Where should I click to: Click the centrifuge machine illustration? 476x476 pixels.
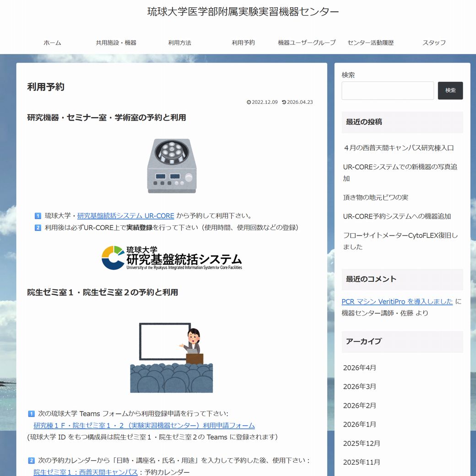click(x=172, y=166)
